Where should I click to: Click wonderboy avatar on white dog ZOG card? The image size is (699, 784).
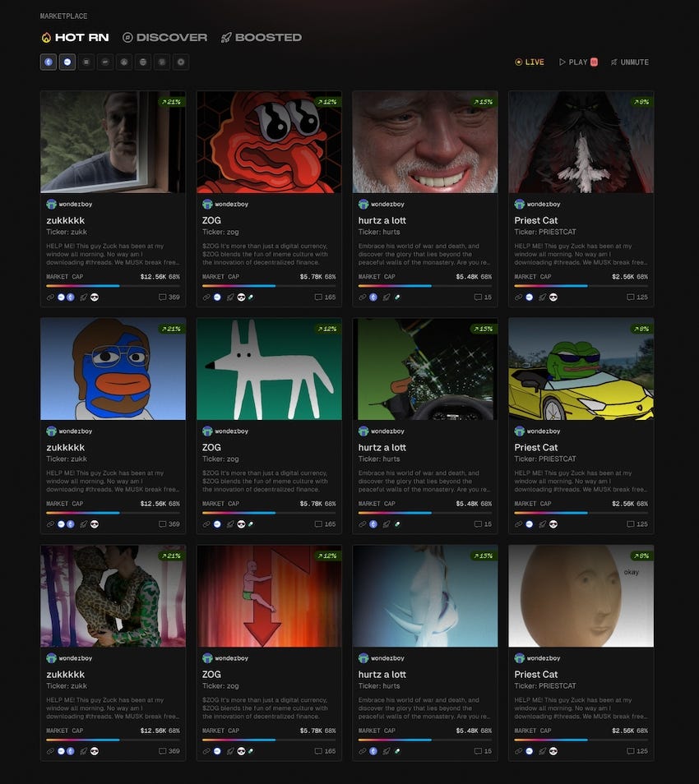pyautogui.click(x=208, y=431)
